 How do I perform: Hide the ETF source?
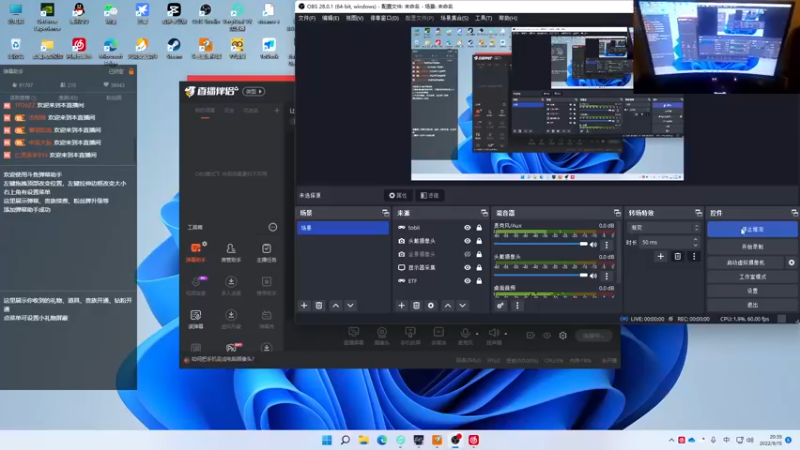pyautogui.click(x=467, y=281)
